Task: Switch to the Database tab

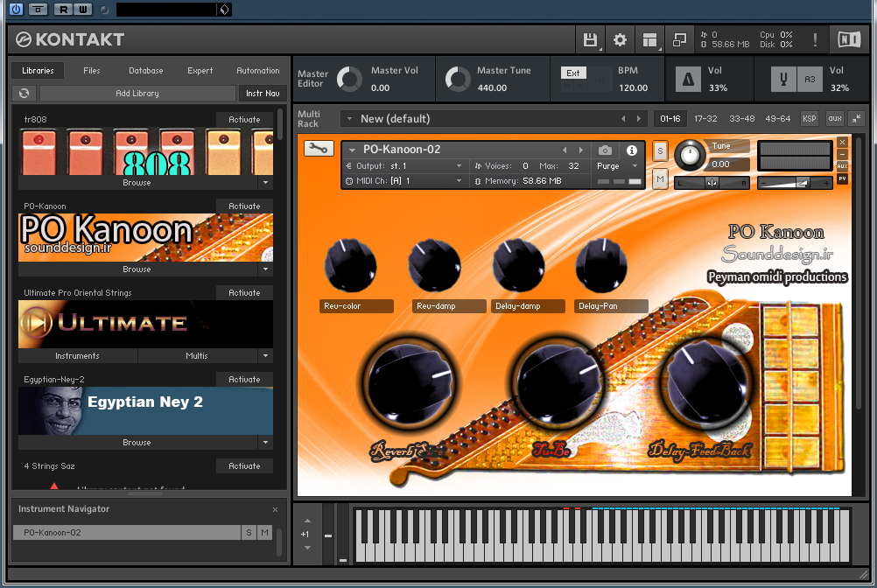Action: pos(146,70)
